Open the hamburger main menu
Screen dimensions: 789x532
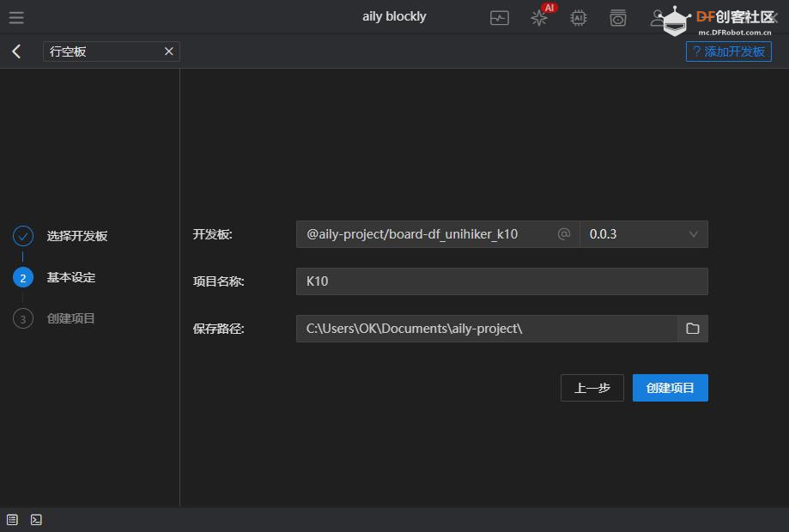coord(16,18)
